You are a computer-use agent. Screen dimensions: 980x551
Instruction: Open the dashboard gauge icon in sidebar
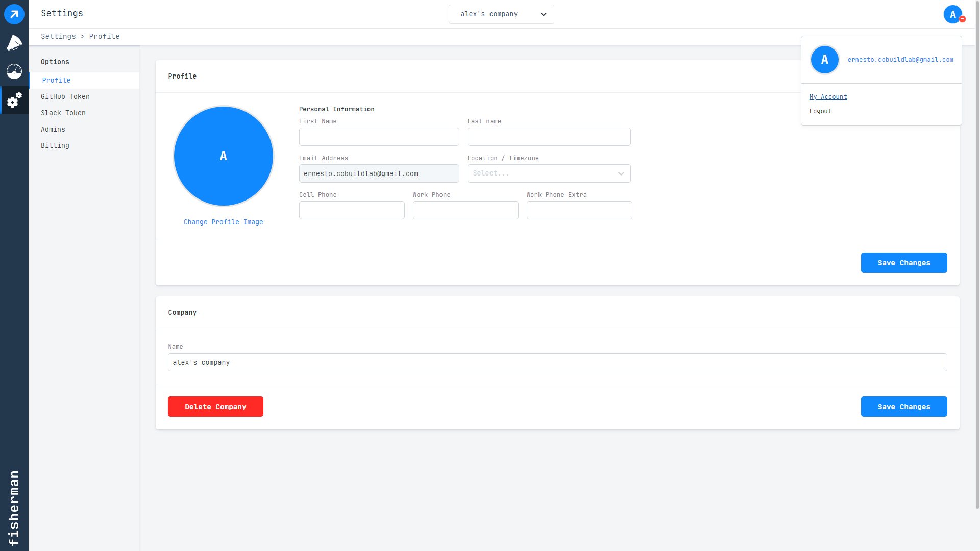tap(14, 71)
